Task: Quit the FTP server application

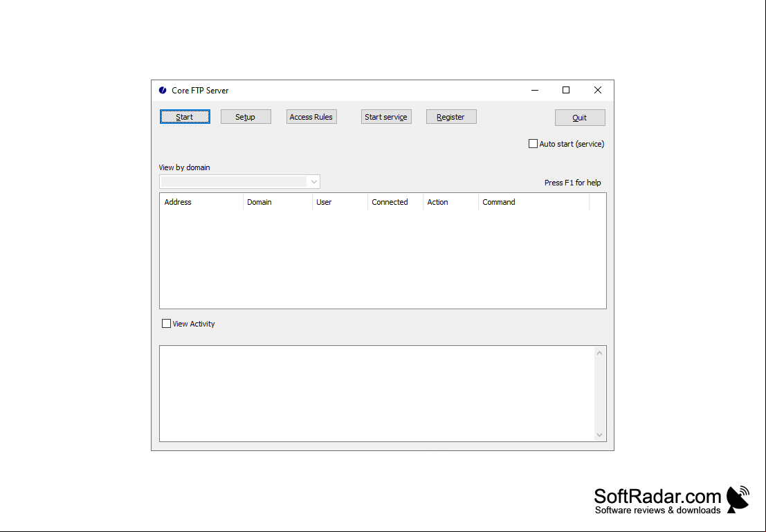Action: click(x=580, y=118)
